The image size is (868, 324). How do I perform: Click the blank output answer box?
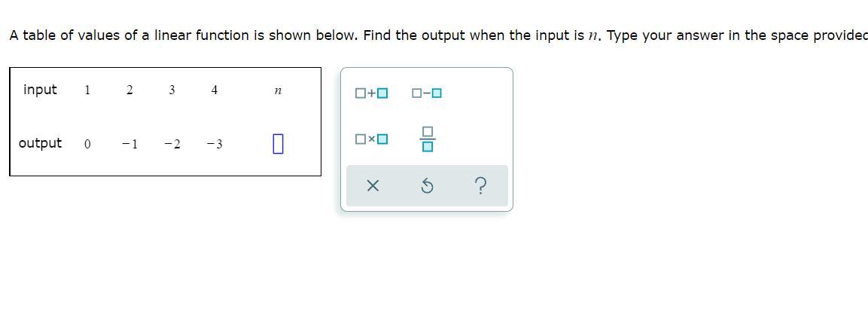278,143
